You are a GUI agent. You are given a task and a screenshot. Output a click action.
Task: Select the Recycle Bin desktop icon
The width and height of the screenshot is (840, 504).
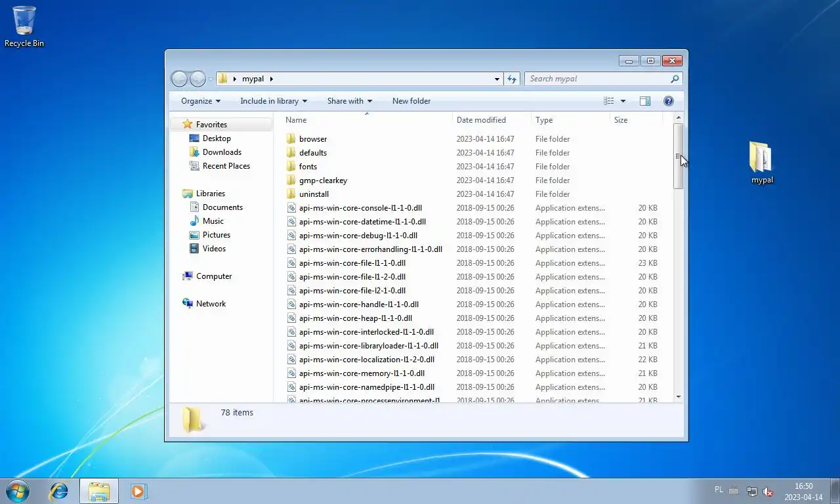[24, 26]
